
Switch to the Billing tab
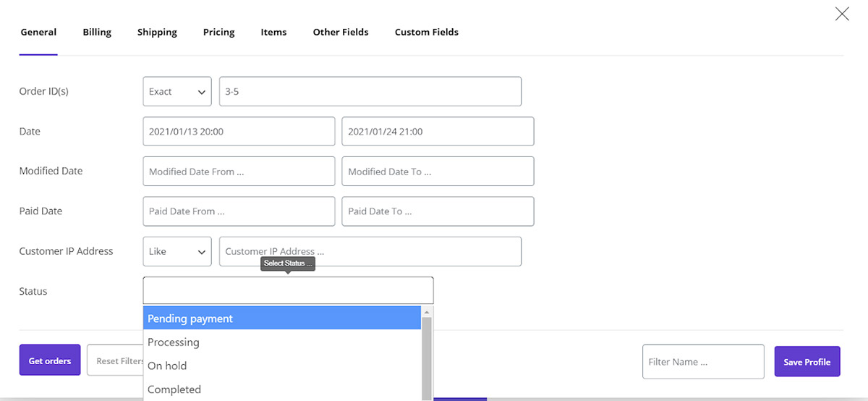tap(97, 32)
